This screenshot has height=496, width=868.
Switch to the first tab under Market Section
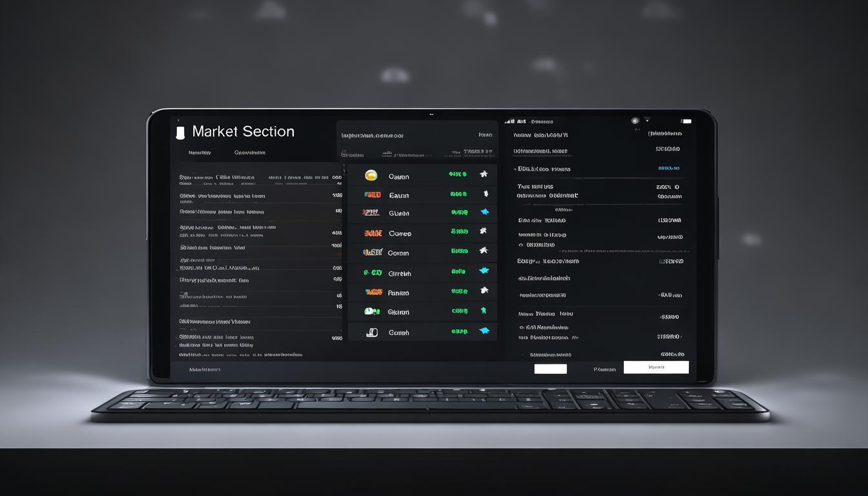tap(200, 153)
